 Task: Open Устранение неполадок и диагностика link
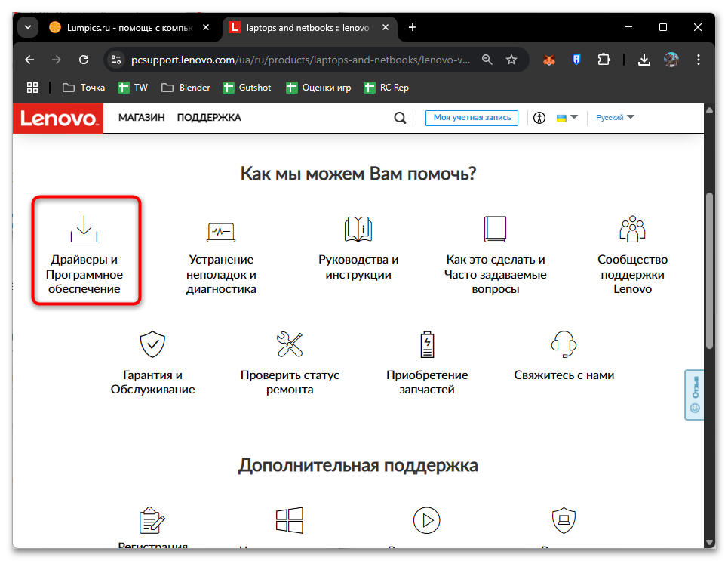[221, 274]
